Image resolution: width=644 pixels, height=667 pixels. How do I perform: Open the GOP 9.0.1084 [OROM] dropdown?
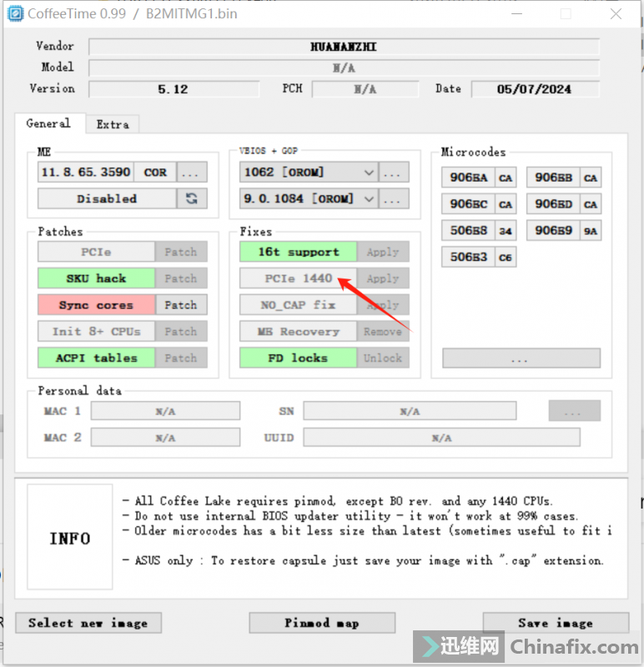click(x=309, y=198)
